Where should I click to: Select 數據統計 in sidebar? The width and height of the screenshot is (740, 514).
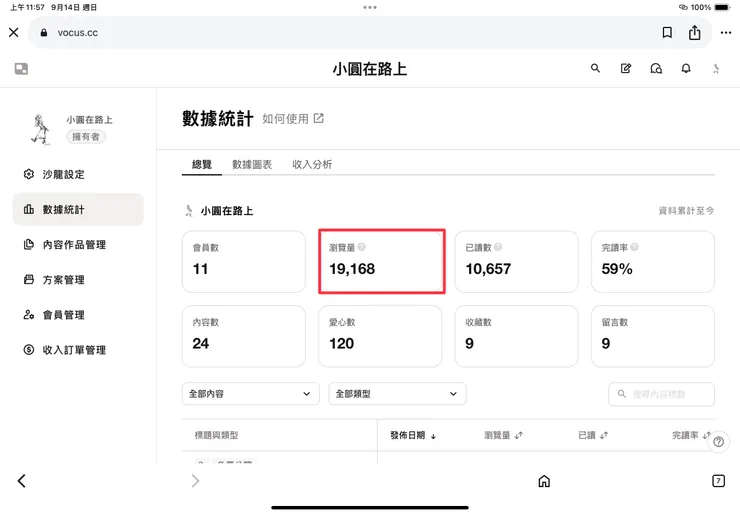pyautogui.click(x=78, y=209)
